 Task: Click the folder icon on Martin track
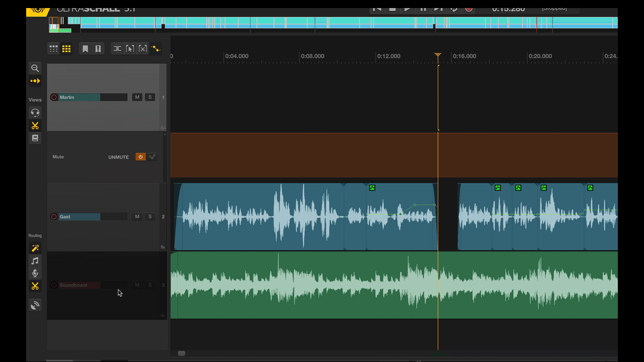pyautogui.click(x=163, y=128)
